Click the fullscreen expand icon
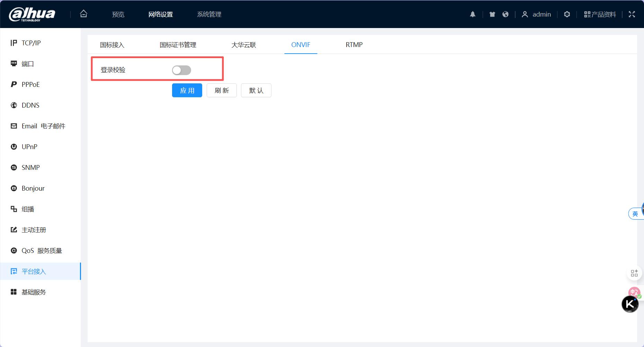Screen dimensions: 644x347 (x=632, y=14)
